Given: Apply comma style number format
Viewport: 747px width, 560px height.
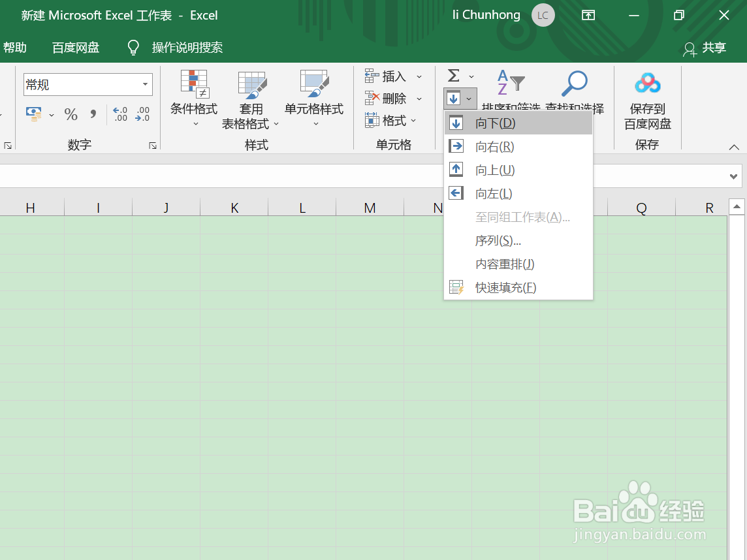Looking at the screenshot, I should tap(93, 114).
